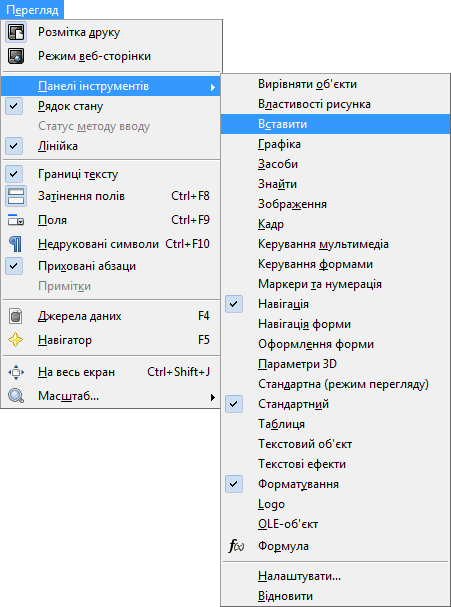The width and height of the screenshot is (451, 607).
Task: Disable the Навігація toolbar checkmark
Action: click(x=234, y=304)
